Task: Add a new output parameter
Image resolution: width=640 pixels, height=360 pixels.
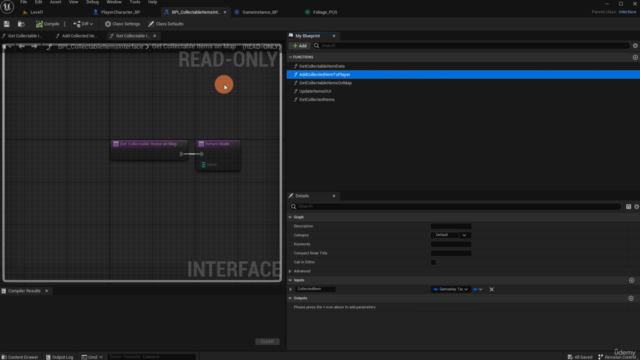Action: 631,298
